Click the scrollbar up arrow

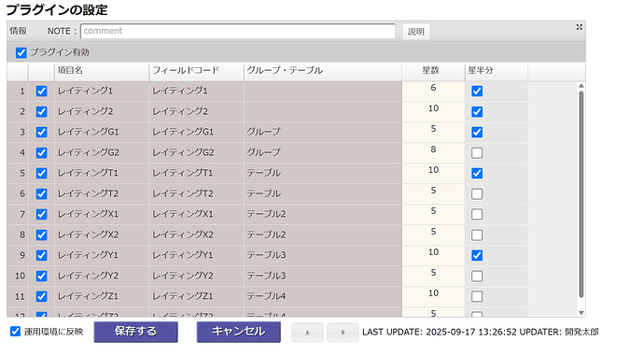tap(581, 86)
